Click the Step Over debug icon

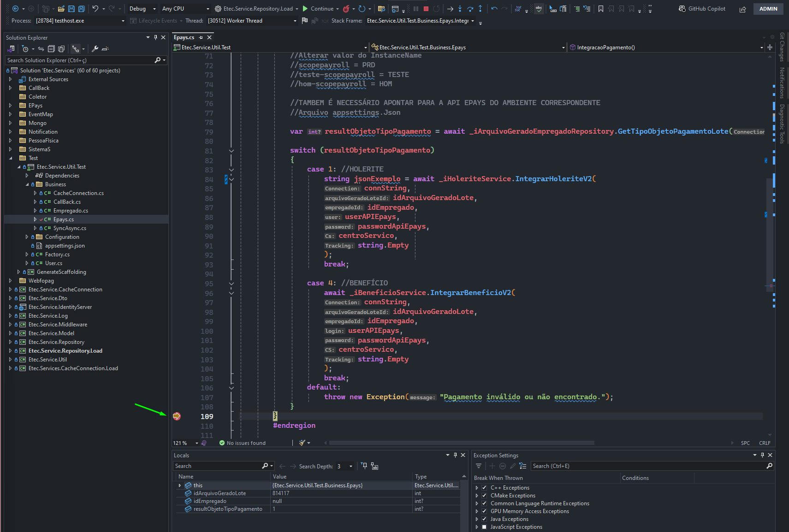470,9
